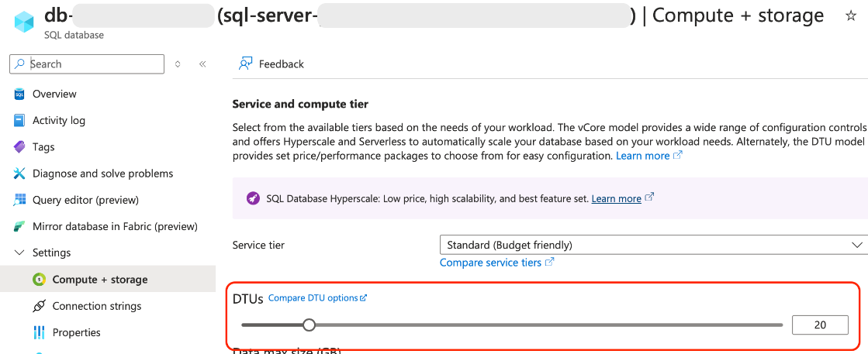The height and width of the screenshot is (354, 868).
Task: Open Compare service tiers link
Action: [496, 262]
